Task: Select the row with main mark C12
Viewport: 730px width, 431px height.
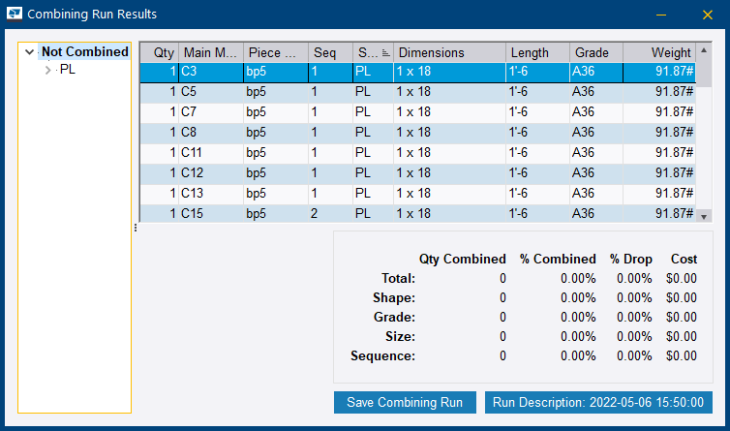Action: (x=418, y=173)
